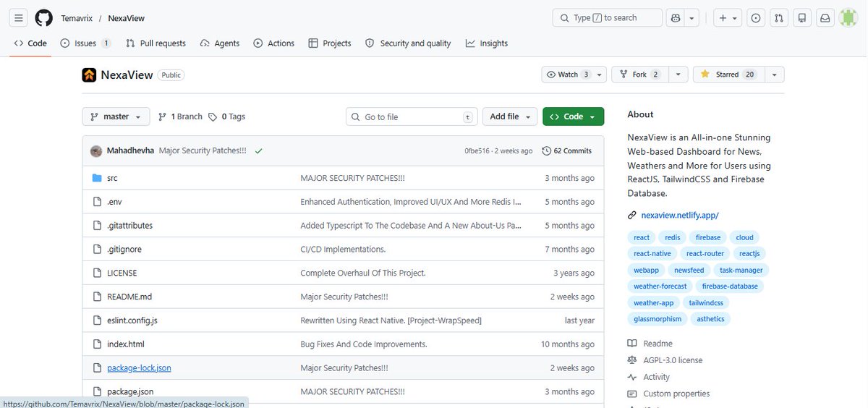View the 0 Tags link
Image resolution: width=868 pixels, height=408 pixels.
[227, 116]
